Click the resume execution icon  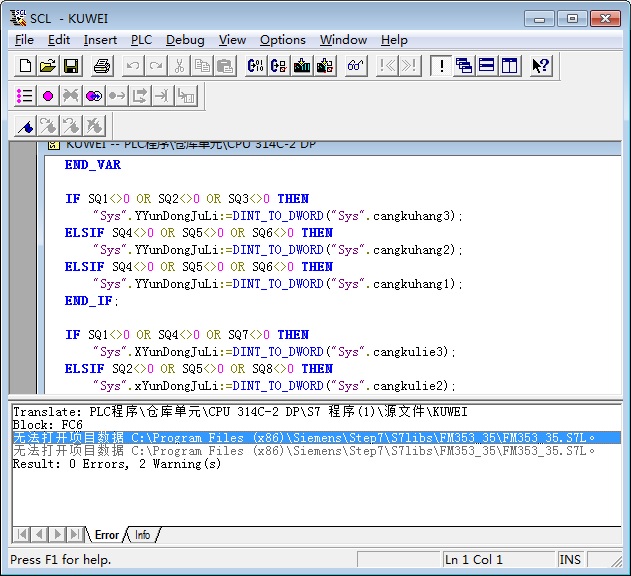tap(117, 96)
